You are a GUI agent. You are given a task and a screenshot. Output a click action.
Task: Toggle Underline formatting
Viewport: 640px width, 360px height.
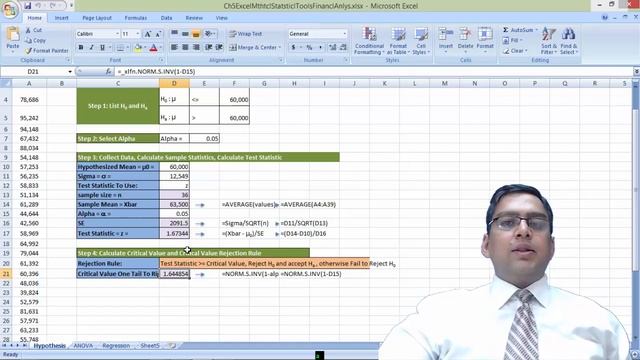(x=102, y=48)
